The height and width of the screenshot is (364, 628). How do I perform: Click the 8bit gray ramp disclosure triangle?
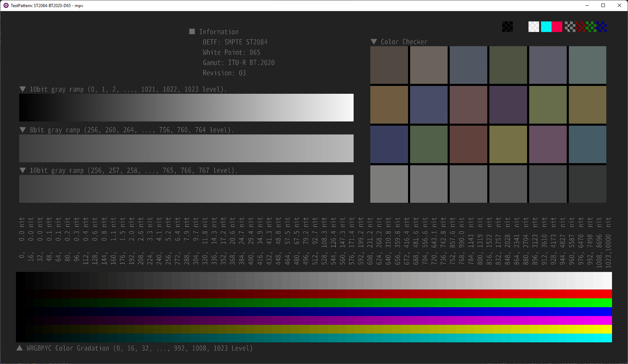point(23,130)
